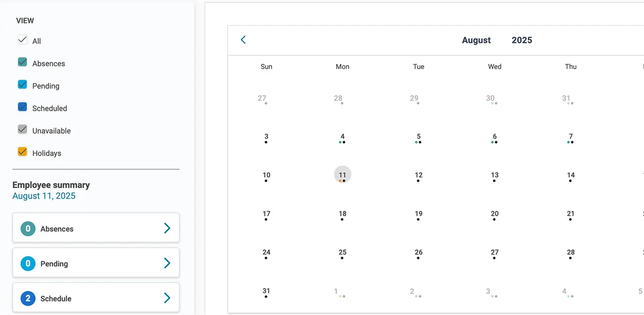
Task: Click the August month header
Action: click(x=476, y=40)
